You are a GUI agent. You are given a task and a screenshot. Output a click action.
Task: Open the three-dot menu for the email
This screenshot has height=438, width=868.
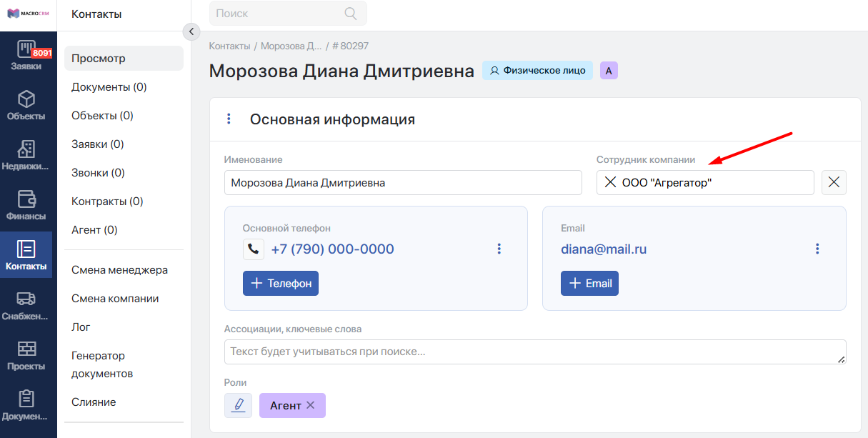tap(817, 249)
